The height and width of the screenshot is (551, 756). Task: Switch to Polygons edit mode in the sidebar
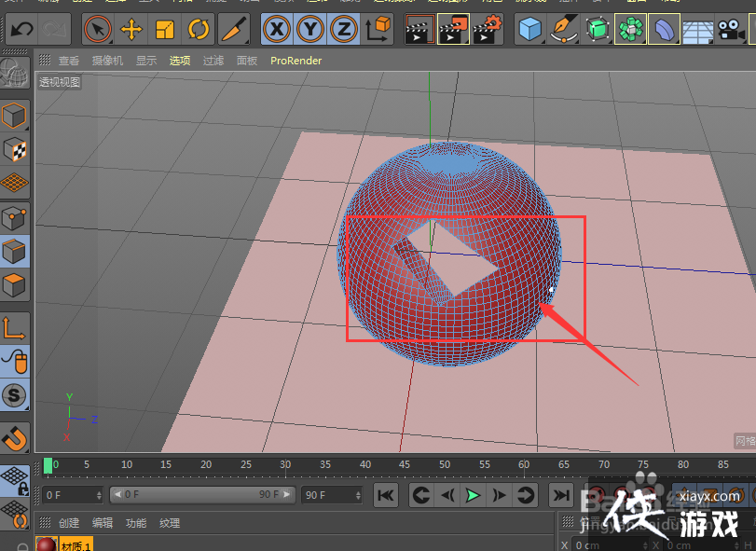coord(15,285)
